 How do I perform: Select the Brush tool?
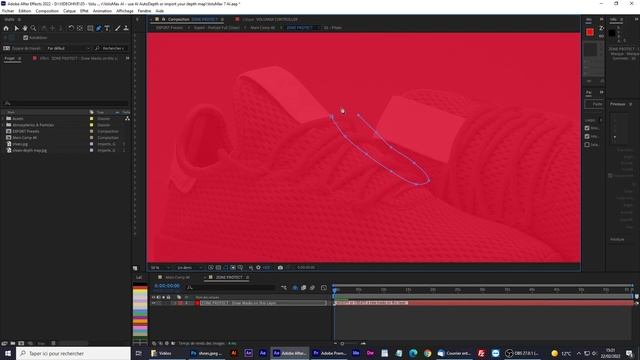point(118,28)
